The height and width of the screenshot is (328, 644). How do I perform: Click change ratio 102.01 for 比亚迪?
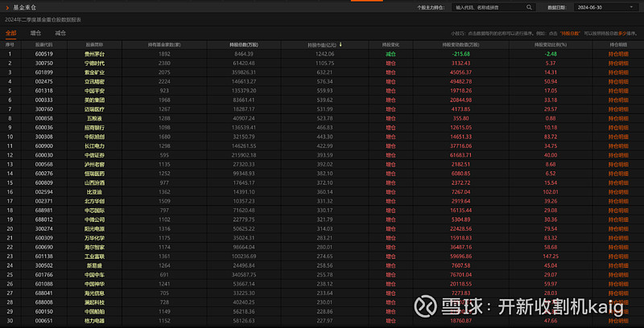pos(551,192)
